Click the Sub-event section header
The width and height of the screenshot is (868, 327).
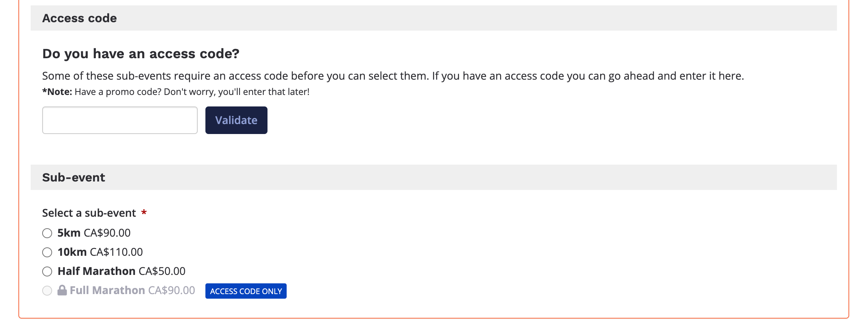pos(74,177)
